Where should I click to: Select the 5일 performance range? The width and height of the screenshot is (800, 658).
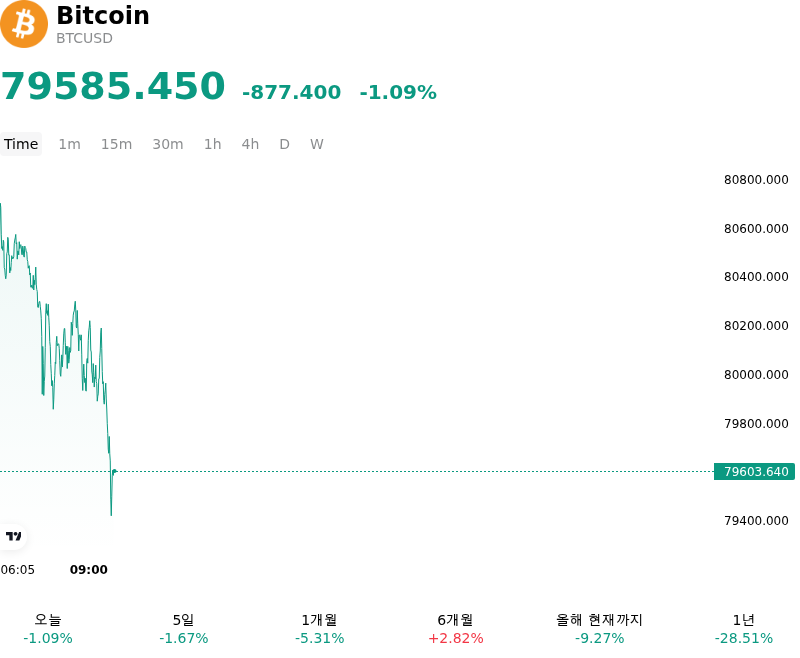click(x=184, y=629)
